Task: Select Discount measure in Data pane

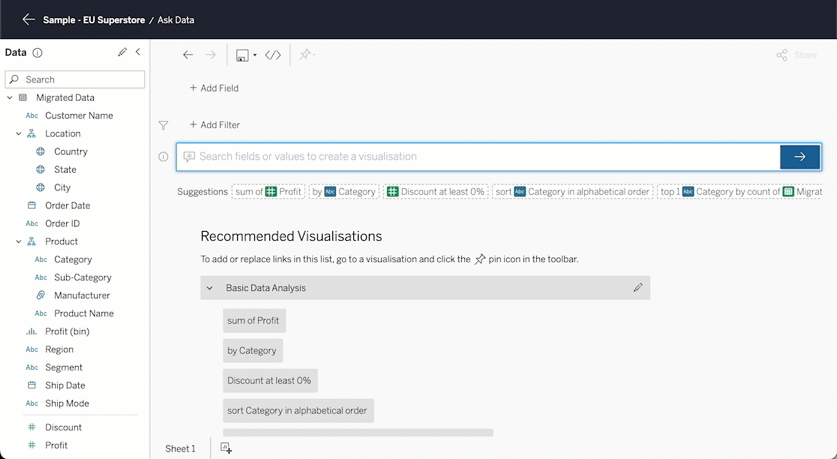Action: pyautogui.click(x=64, y=428)
